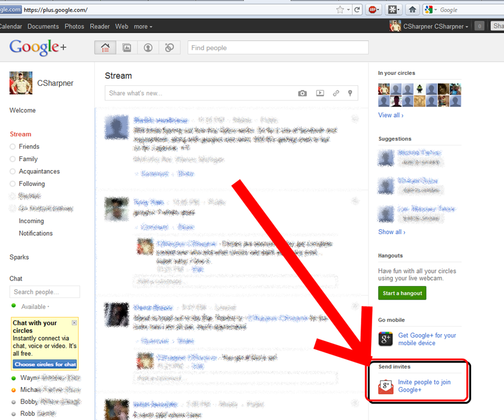Viewport: 504px width, 420px height.
Task: Add your location with the pin icon
Action: pos(350,94)
